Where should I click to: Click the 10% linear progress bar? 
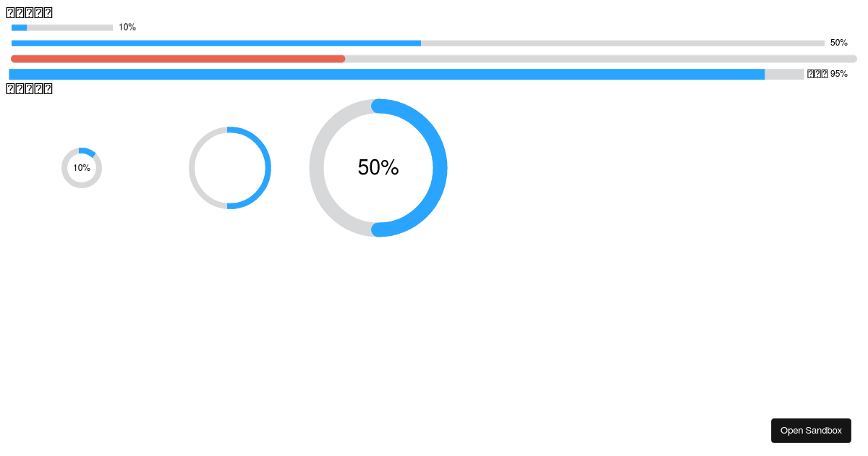[x=61, y=28]
